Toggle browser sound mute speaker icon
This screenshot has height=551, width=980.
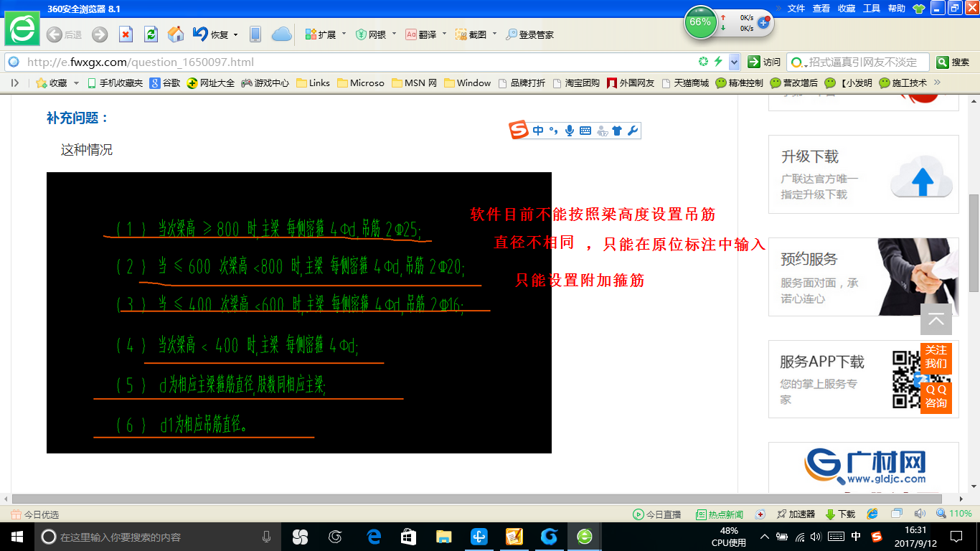tap(920, 514)
